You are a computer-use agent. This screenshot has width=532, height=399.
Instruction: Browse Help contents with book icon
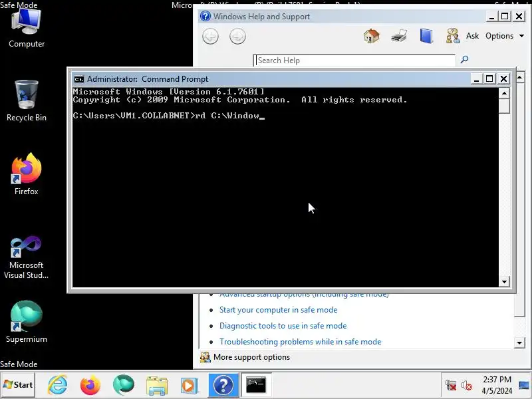[x=426, y=36]
